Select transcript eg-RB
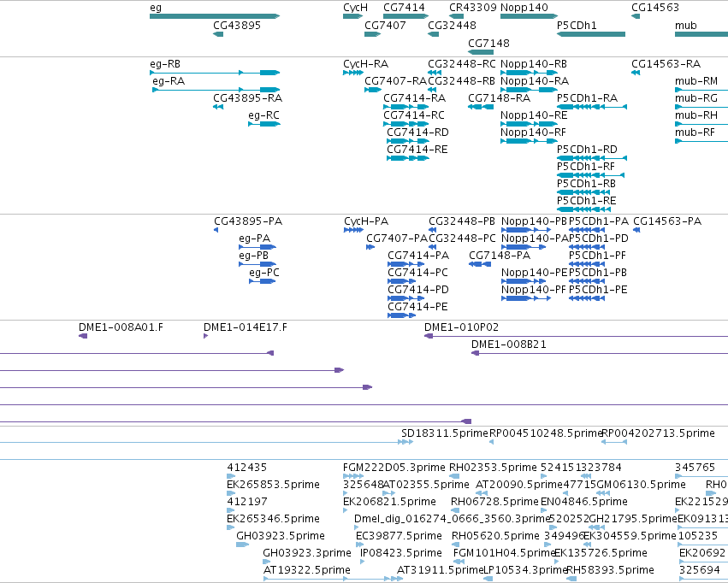This screenshot has width=728, height=583. point(215,73)
